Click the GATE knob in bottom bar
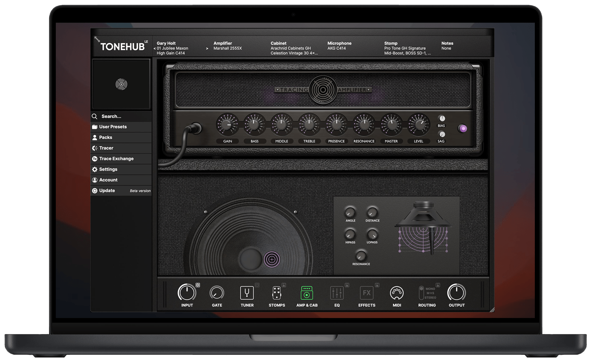This screenshot has width=591, height=364. [217, 293]
